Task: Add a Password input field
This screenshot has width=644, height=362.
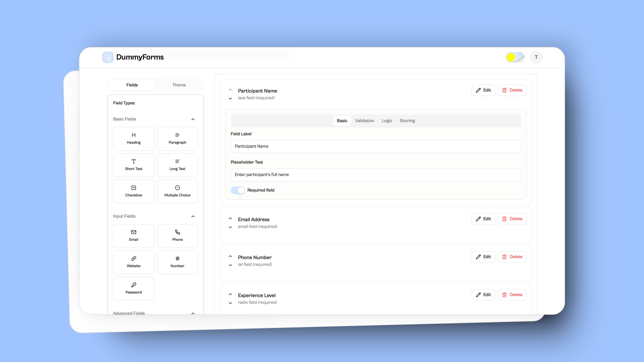Action: [133, 289]
